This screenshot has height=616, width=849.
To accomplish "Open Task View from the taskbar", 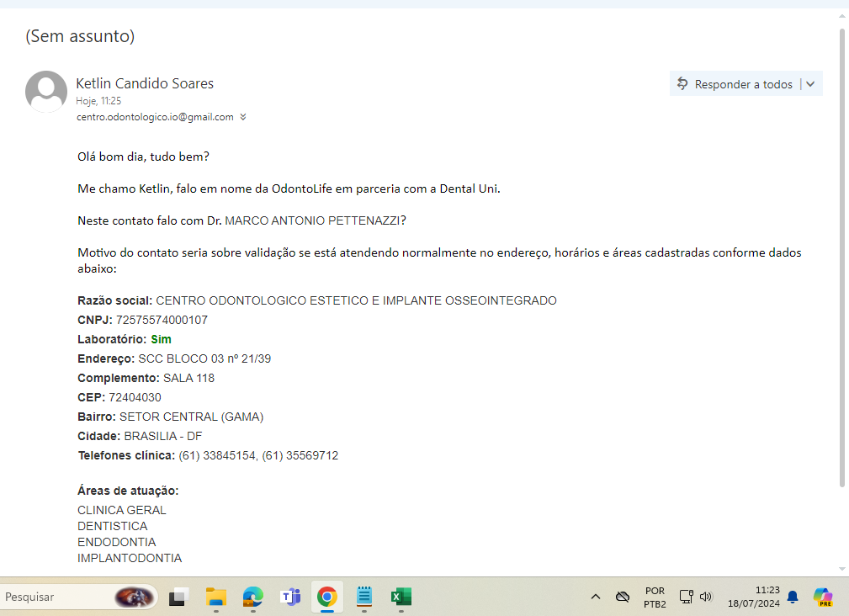I will click(x=178, y=597).
